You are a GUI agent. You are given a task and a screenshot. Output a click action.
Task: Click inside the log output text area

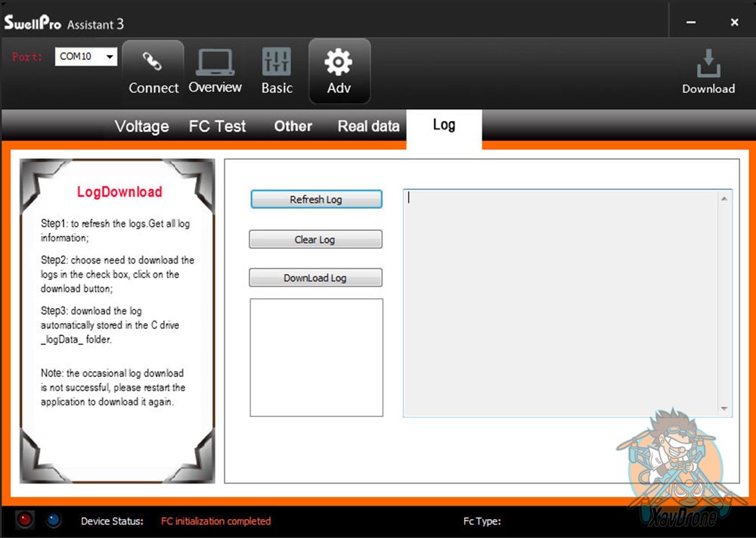[x=559, y=303]
